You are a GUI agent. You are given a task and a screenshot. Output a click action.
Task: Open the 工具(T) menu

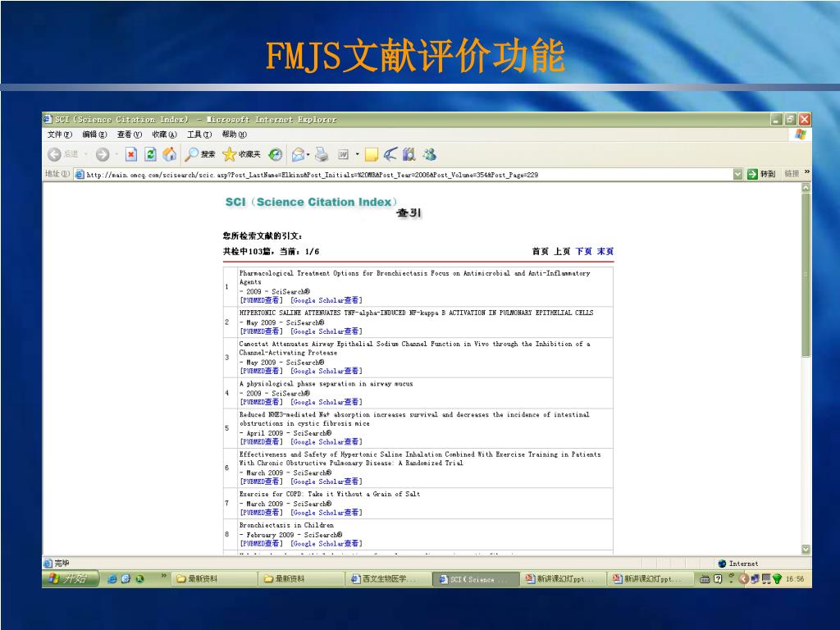pos(199,135)
